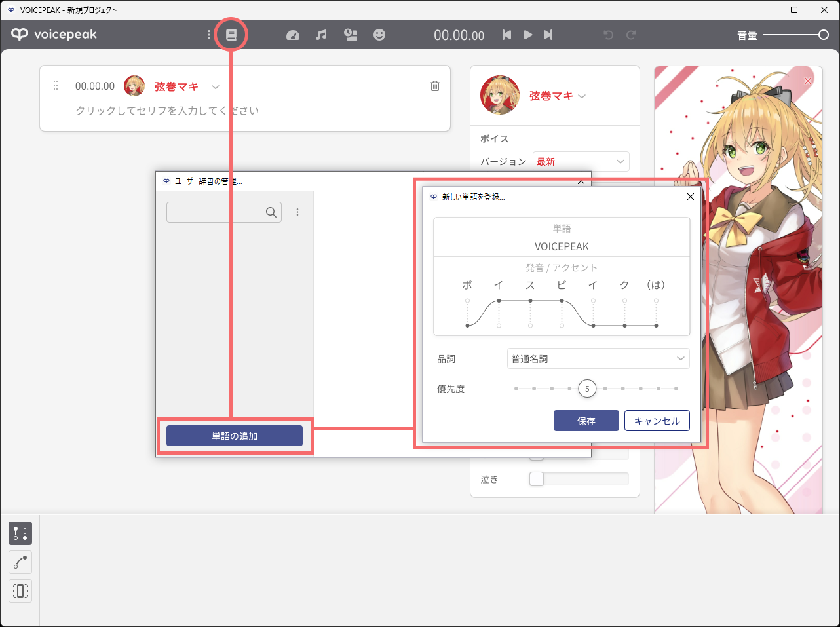This screenshot has height=627, width=840.
Task: Grab the line block drag handle
Action: [x=56, y=86]
